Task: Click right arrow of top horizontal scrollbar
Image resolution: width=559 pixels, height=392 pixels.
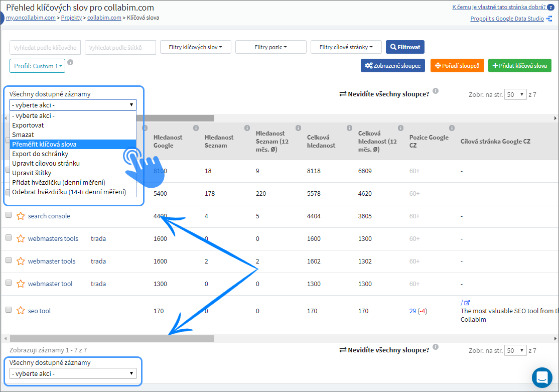Action: [555, 118]
